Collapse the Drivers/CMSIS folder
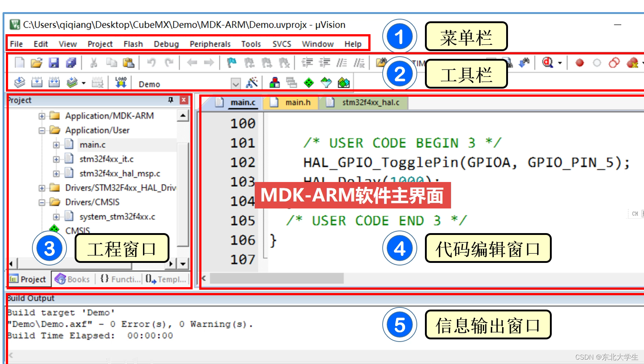Viewport: 644px width, 364px height. tap(42, 202)
